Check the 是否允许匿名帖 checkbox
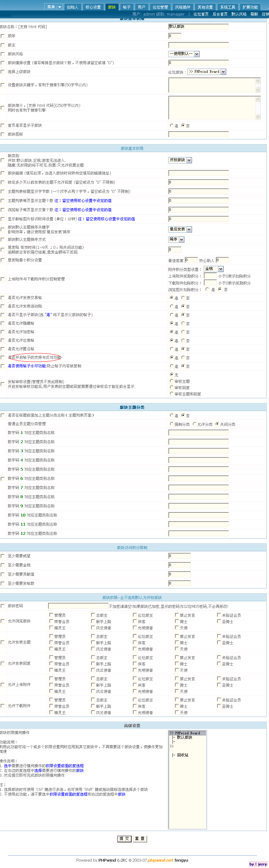 [3, 349]
